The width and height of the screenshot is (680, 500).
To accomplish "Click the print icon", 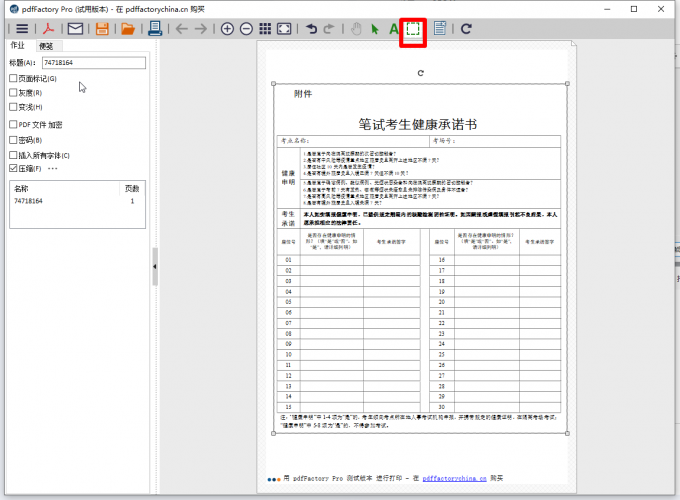I will click(155, 29).
